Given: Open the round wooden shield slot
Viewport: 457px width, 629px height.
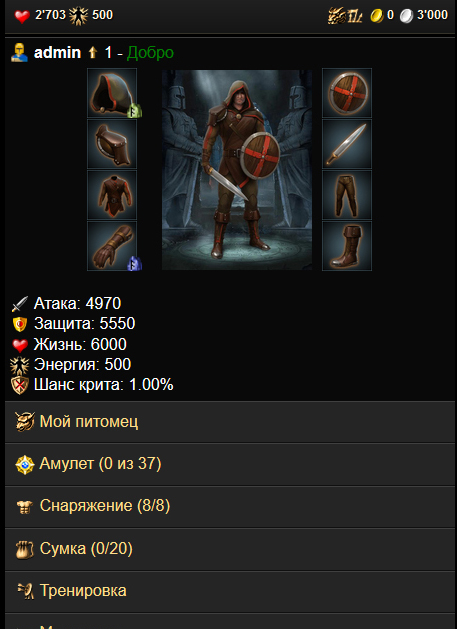Looking at the screenshot, I should (x=347, y=93).
